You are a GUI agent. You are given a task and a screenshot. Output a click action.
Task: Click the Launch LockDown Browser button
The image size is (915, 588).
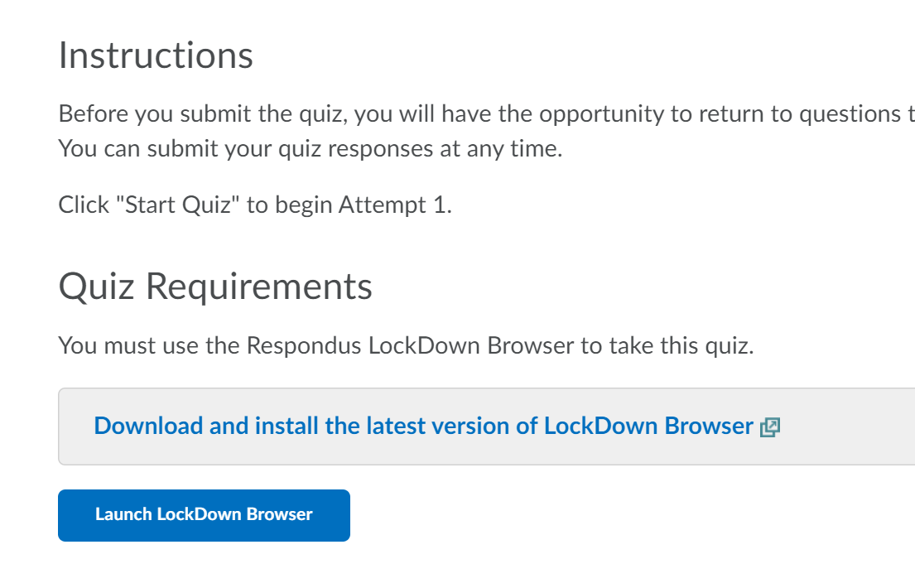204,515
